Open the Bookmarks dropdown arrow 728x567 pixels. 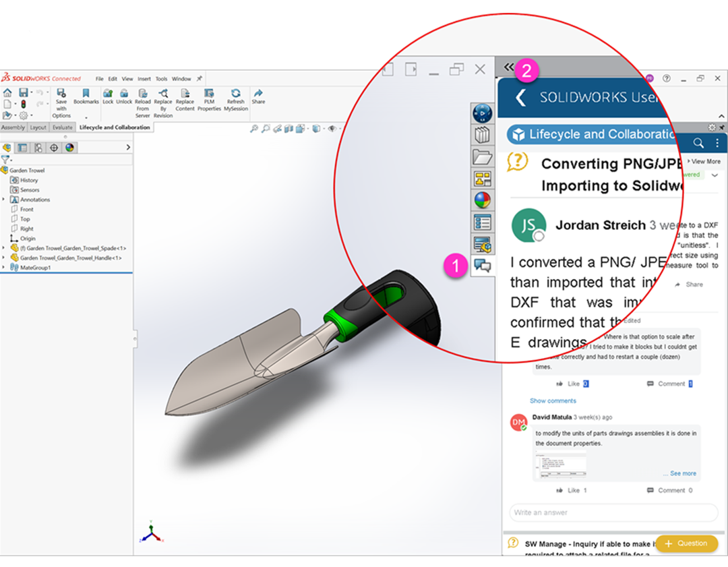[86, 116]
